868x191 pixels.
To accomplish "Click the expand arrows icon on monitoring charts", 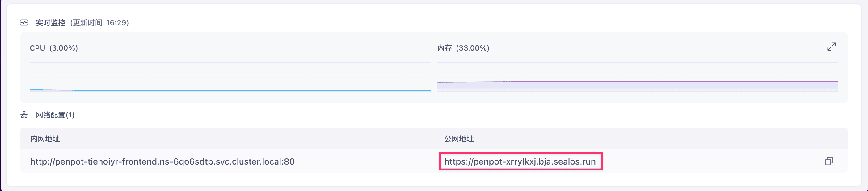I will coord(831,47).
